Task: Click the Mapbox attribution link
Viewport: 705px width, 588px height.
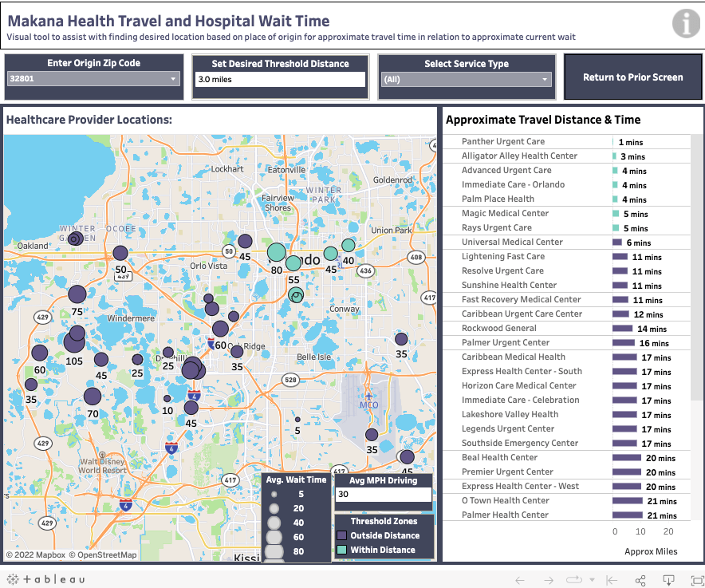Action: pyautogui.click(x=36, y=555)
